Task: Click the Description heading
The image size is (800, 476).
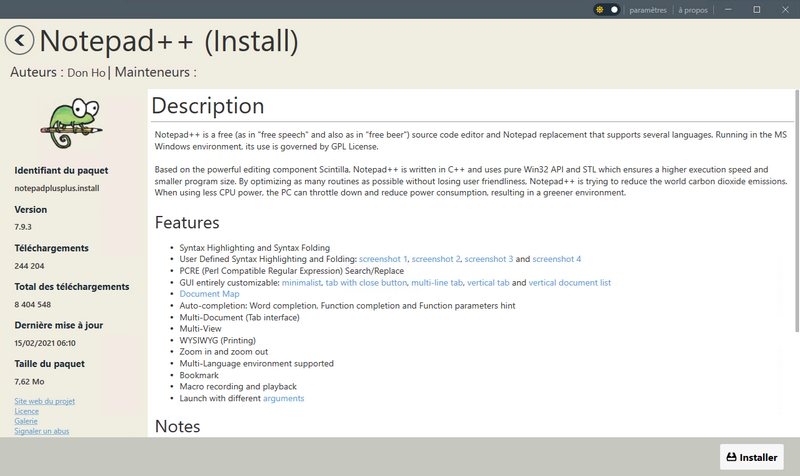Action: (x=208, y=106)
